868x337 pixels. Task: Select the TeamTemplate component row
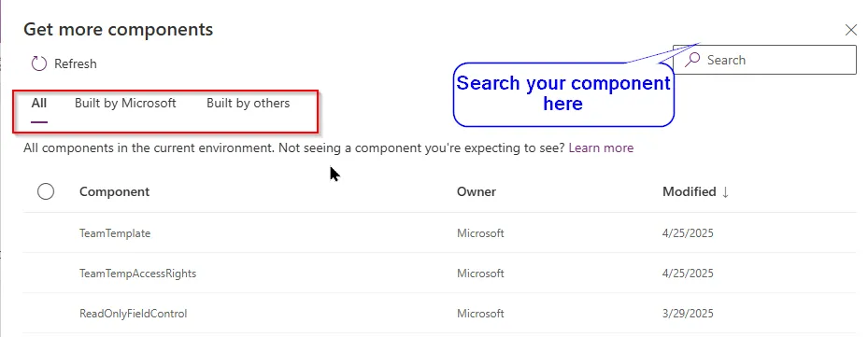[439, 233]
